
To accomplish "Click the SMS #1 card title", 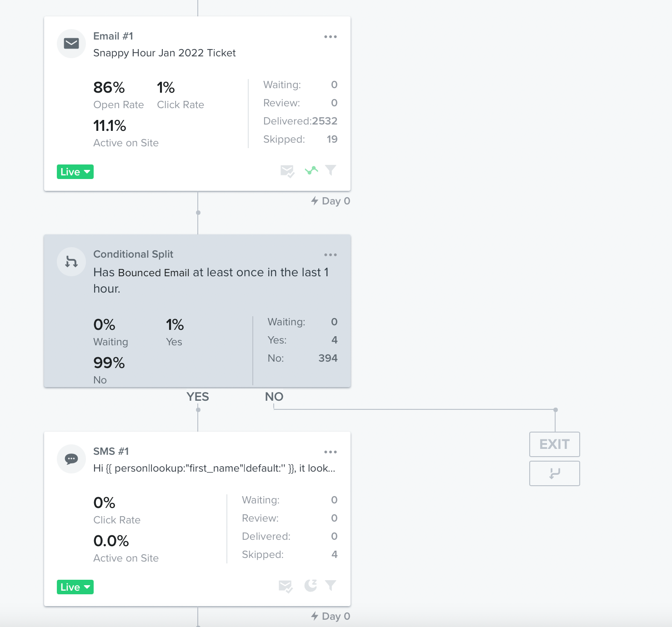I will click(x=111, y=451).
